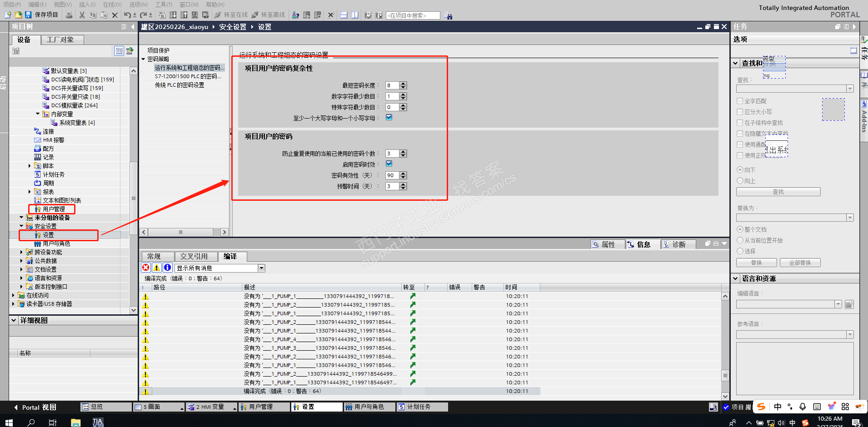Click the accessible devices icon with question mark
Screen dimensions: 868x427
tap(295, 15)
